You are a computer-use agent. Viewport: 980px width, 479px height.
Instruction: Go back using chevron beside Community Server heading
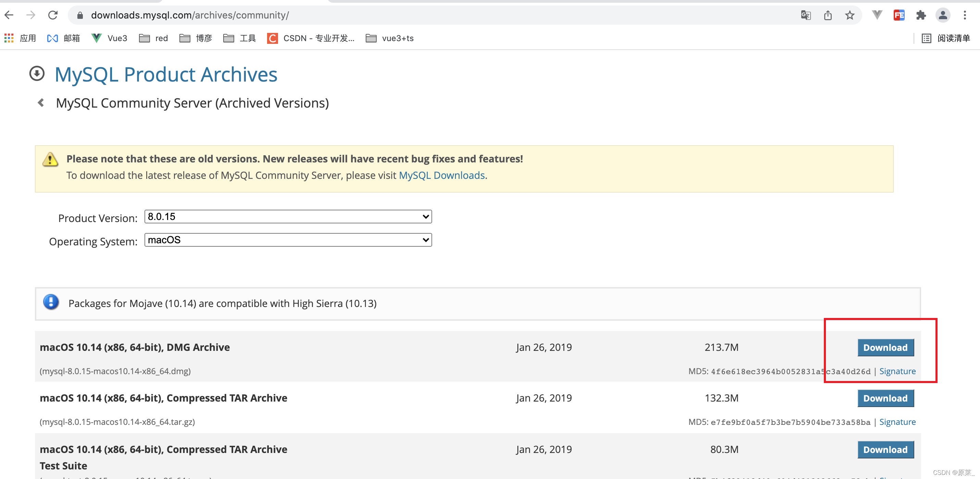41,103
